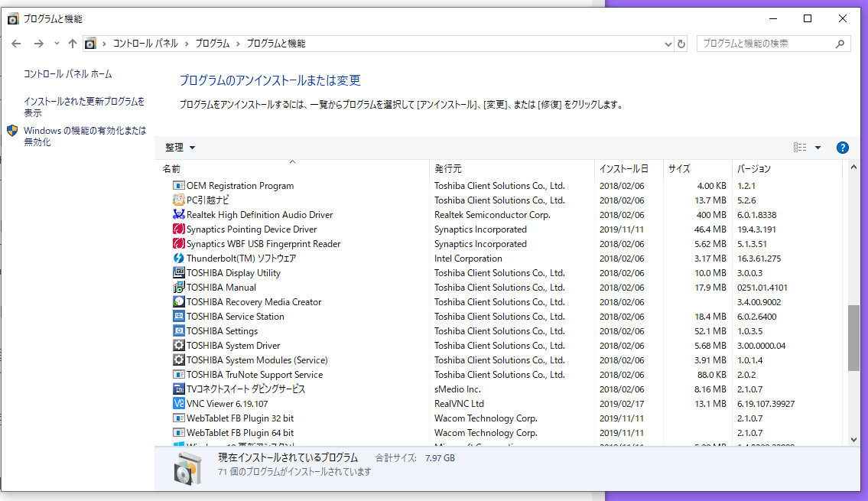Image resolution: width=868 pixels, height=501 pixels.
Task: Expand the view options dropdown arrow
Action: tap(818, 148)
